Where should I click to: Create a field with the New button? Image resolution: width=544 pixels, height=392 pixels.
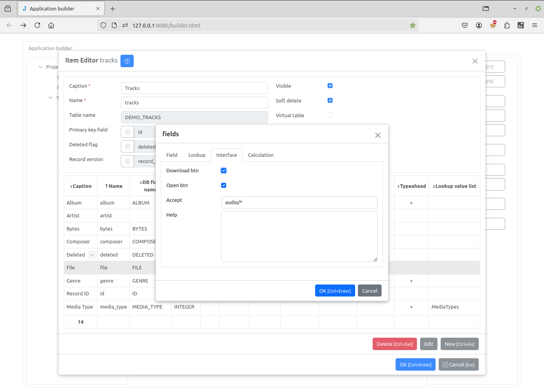click(459, 344)
